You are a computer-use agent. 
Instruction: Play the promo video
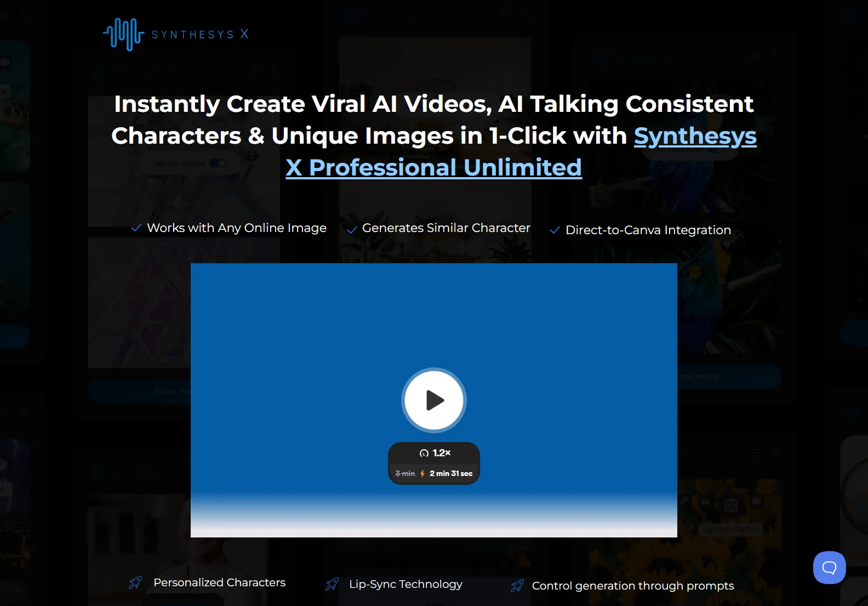tap(434, 400)
